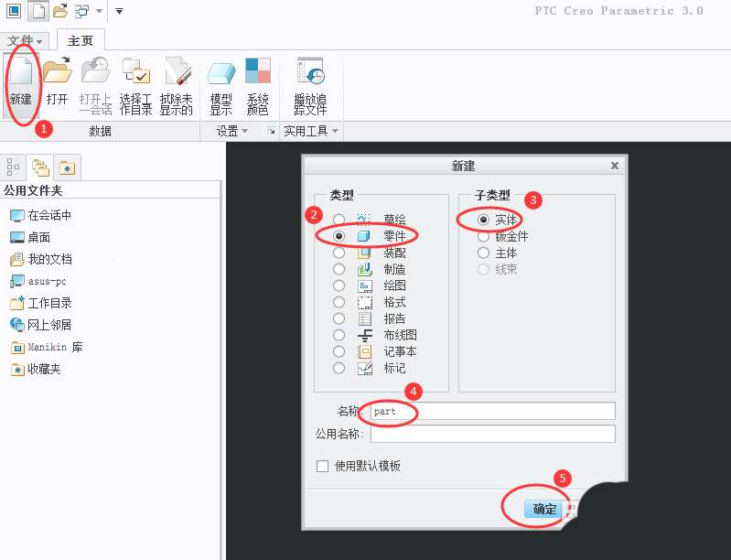
Task: Select 草绘 sketch type radio
Action: point(339,220)
